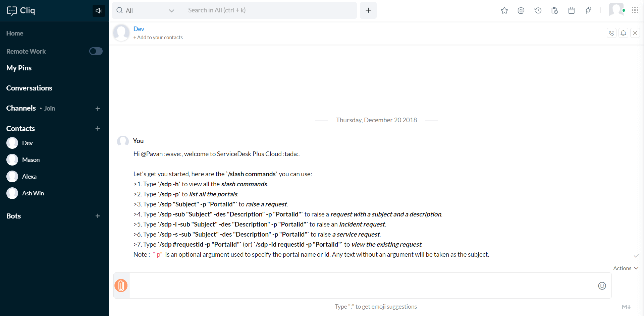644x316 pixels.
Task: Open integrations plug icon
Action: 588,11
